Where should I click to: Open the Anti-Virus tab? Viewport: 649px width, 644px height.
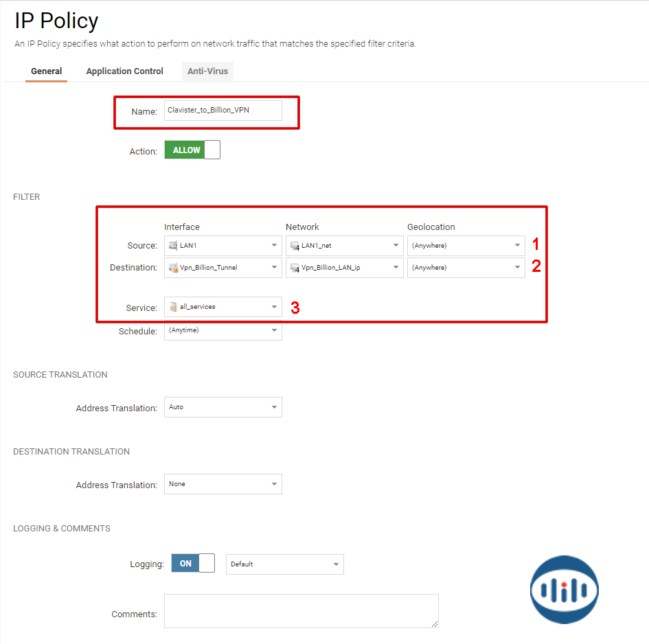(207, 71)
